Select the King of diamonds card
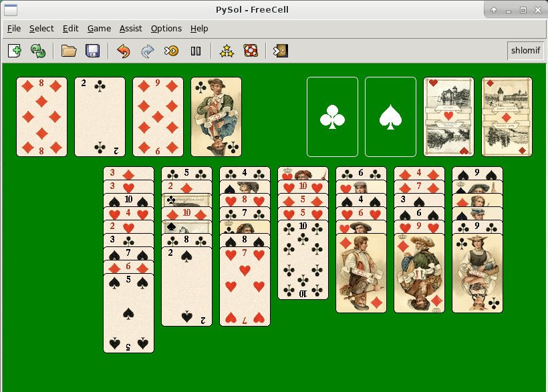Image resolution: width=548 pixels, height=392 pixels. tap(420, 273)
